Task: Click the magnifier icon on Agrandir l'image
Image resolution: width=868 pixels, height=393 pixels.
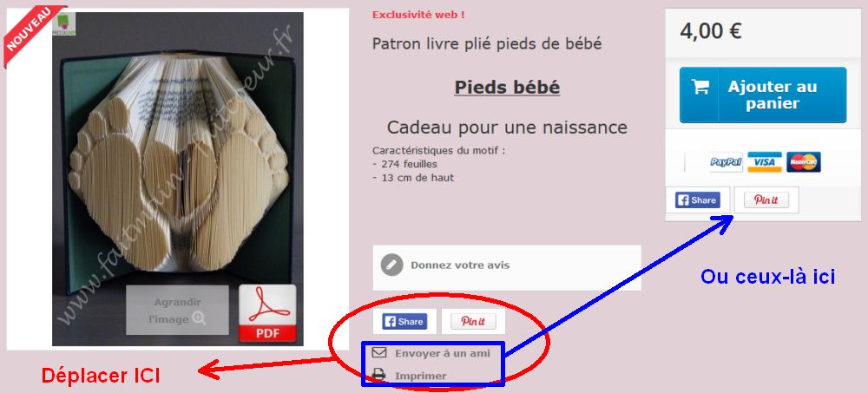Action: pos(200,318)
